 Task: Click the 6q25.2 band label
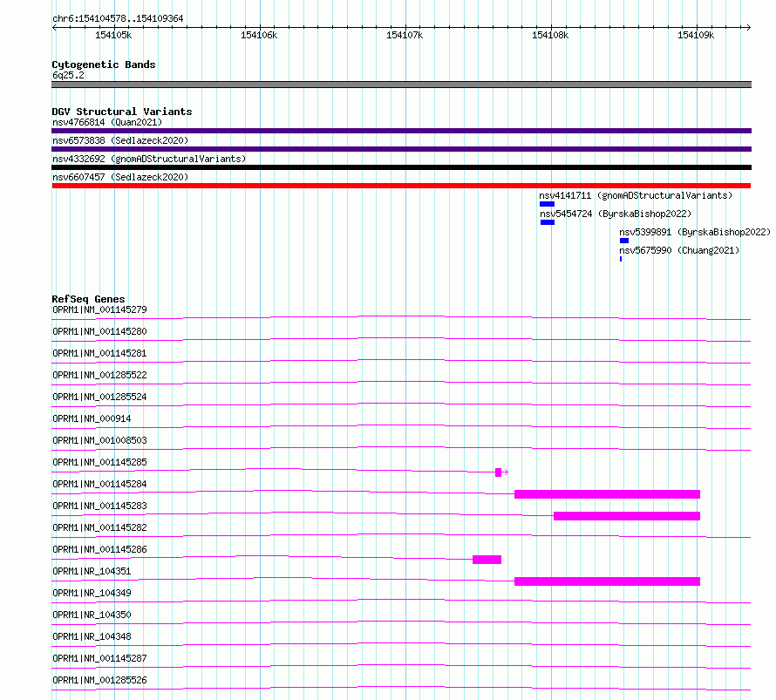pyautogui.click(x=68, y=75)
